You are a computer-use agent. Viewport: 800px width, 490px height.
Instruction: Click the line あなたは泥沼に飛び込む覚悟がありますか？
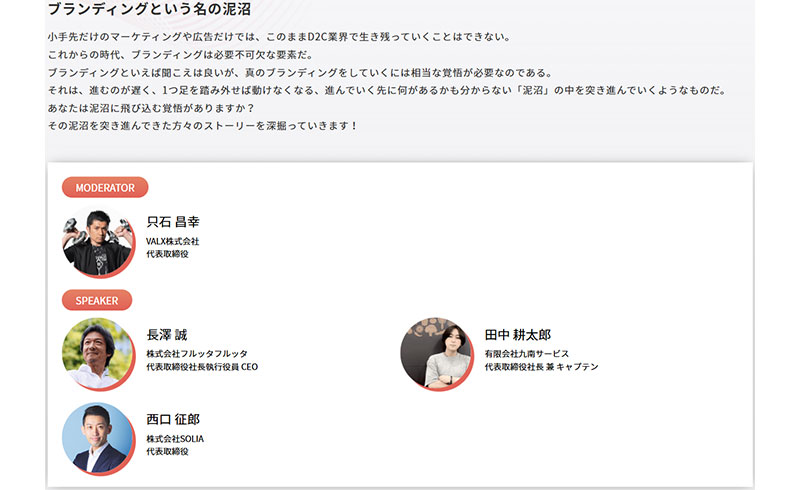coord(151,108)
